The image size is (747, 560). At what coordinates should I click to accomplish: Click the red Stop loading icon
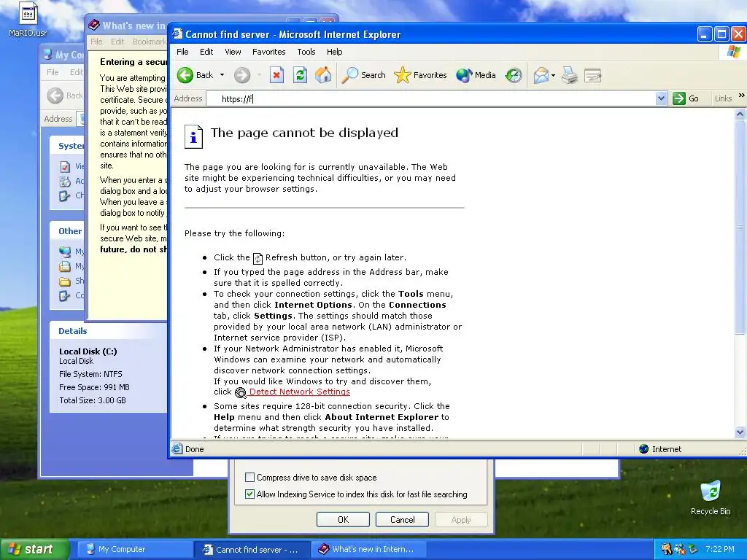coord(276,75)
